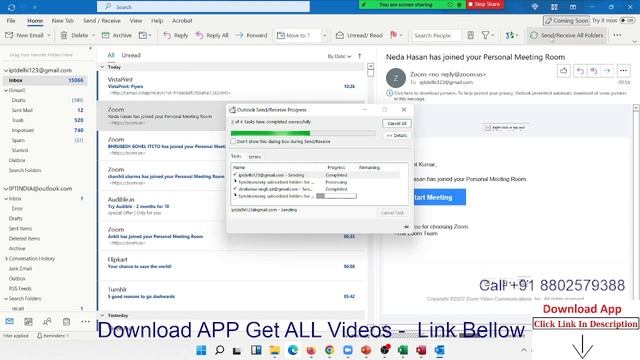This screenshot has width=640, height=360.
Task: Check Don't show this dialog box option
Action: (233, 141)
